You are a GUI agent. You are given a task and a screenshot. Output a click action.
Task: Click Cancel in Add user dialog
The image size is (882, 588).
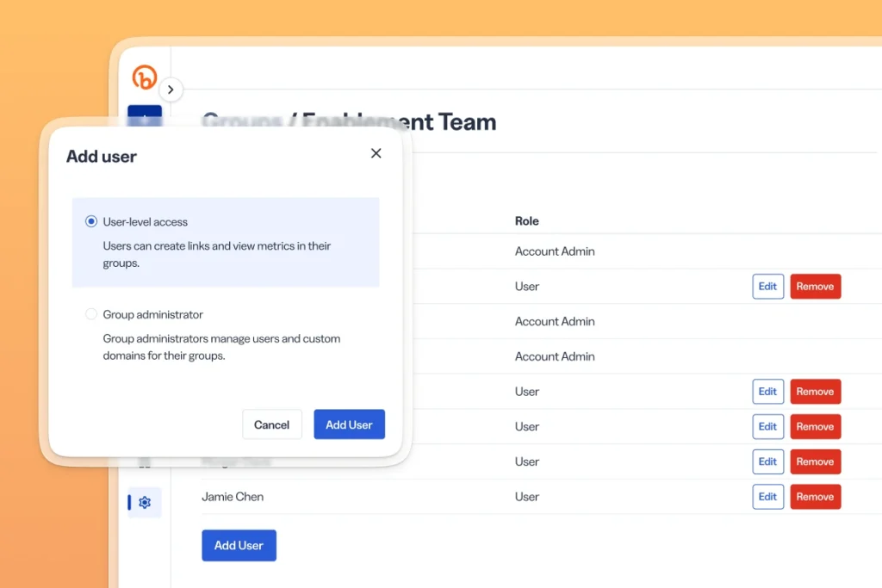271,425
